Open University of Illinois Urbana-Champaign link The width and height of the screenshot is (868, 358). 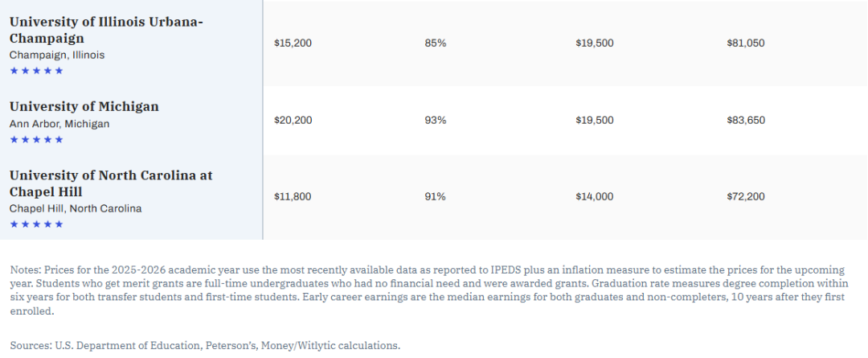tap(106, 30)
